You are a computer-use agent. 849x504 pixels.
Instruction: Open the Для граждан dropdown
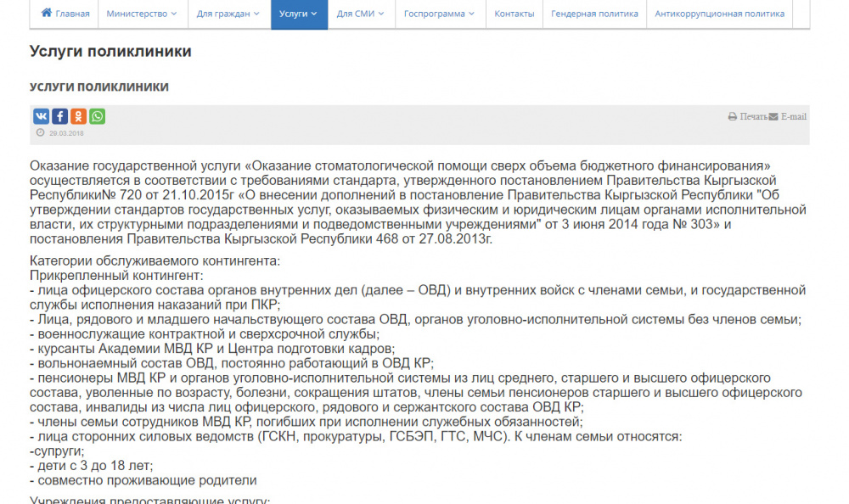click(x=228, y=14)
